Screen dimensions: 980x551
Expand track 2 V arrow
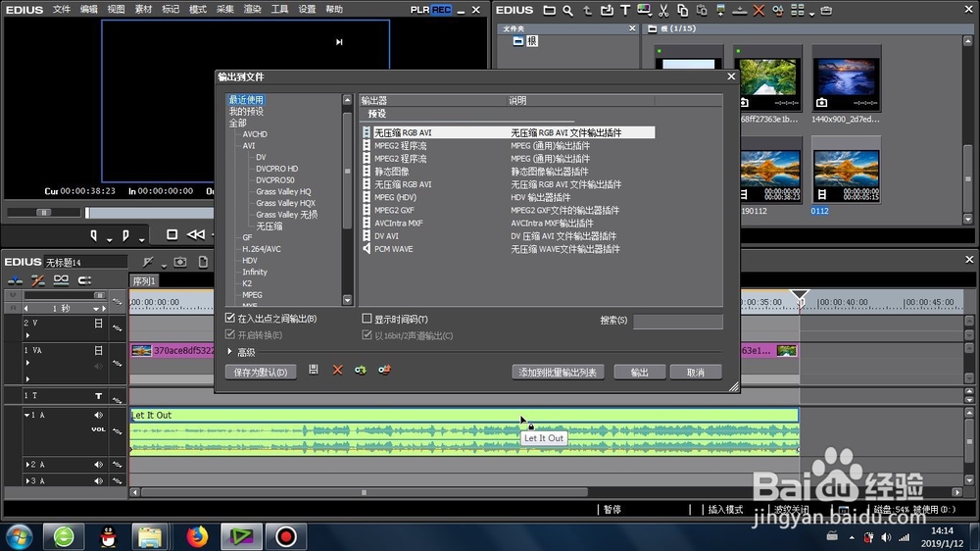click(27, 335)
